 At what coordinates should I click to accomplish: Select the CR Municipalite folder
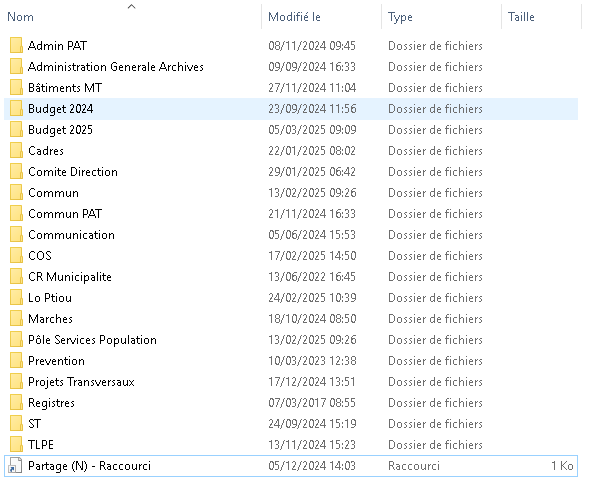point(70,277)
